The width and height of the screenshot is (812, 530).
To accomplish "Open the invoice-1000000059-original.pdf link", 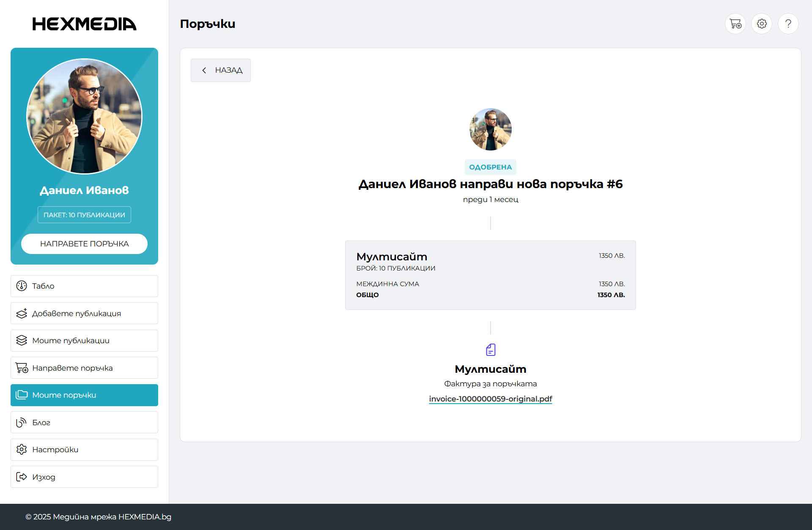I will 491,399.
